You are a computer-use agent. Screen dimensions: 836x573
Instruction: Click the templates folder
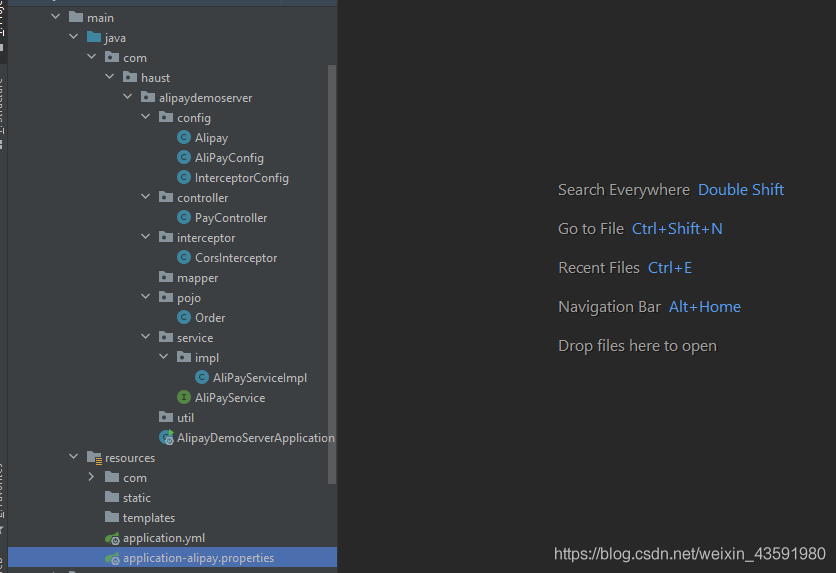(x=148, y=518)
